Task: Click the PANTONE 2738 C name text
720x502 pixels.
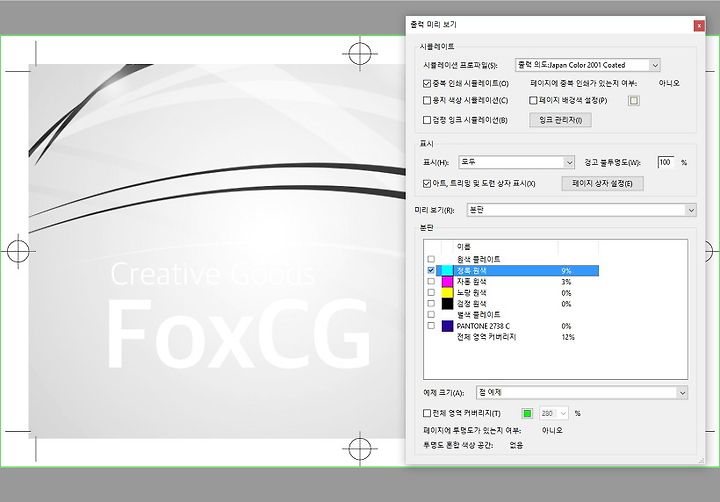Action: pos(483,326)
